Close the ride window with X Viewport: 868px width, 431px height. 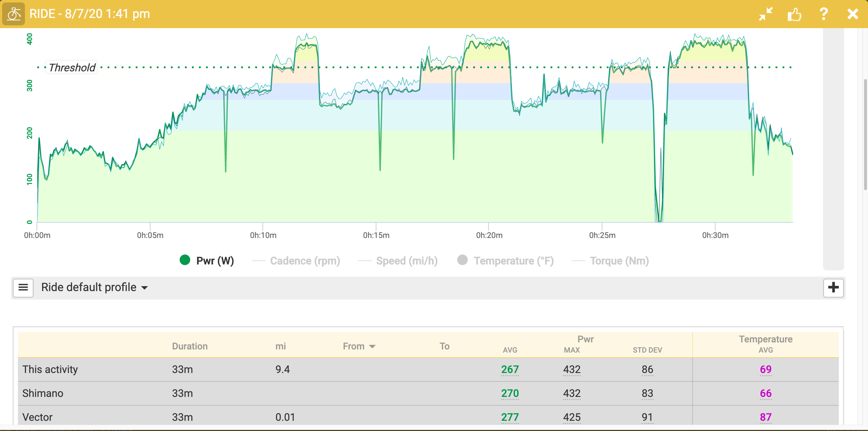coord(853,14)
